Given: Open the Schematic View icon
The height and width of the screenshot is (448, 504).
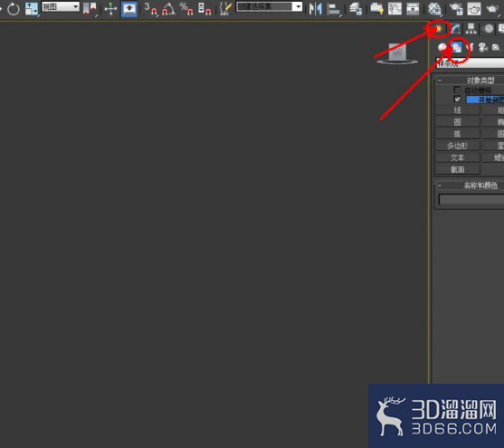Looking at the screenshot, I should 413,9.
